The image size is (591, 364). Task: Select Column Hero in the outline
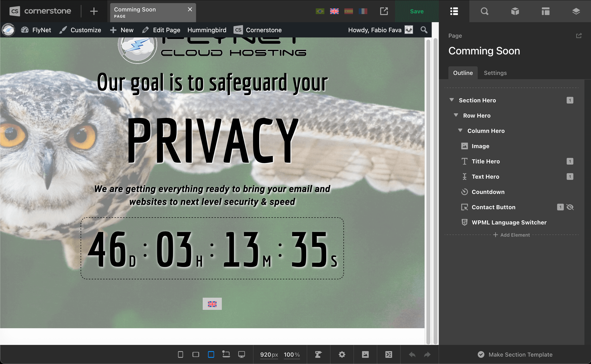tap(486, 131)
